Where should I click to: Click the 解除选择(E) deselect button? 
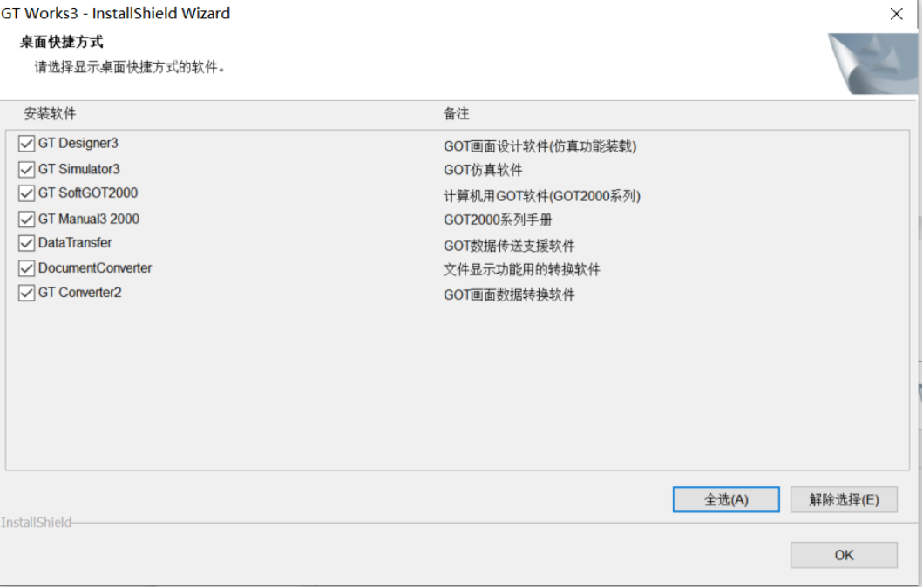pos(844,500)
